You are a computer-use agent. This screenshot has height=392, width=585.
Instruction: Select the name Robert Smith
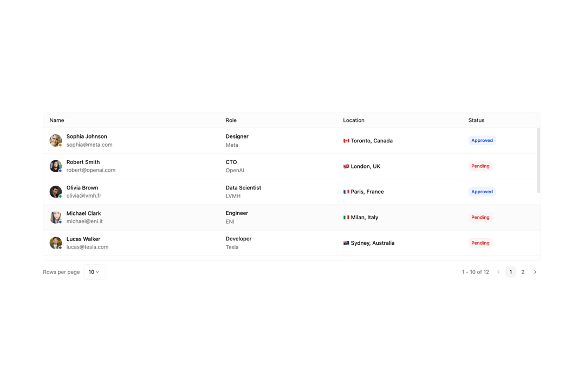[83, 162]
